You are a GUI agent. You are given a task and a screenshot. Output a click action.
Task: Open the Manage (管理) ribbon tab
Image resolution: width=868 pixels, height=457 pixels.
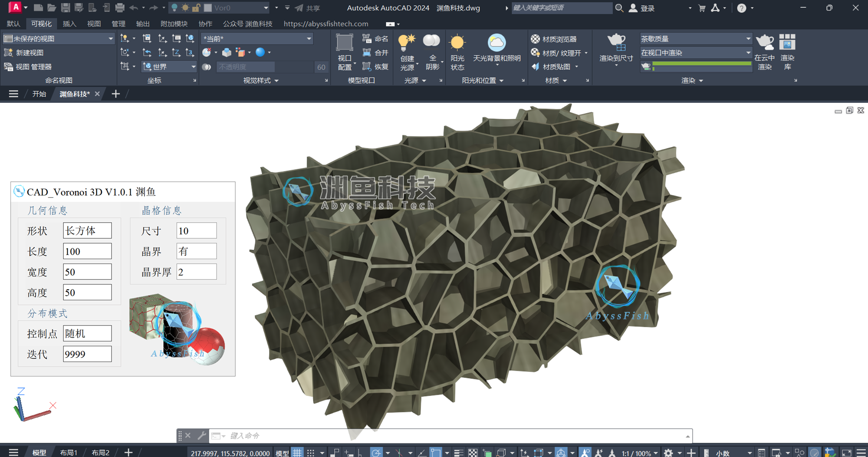118,24
